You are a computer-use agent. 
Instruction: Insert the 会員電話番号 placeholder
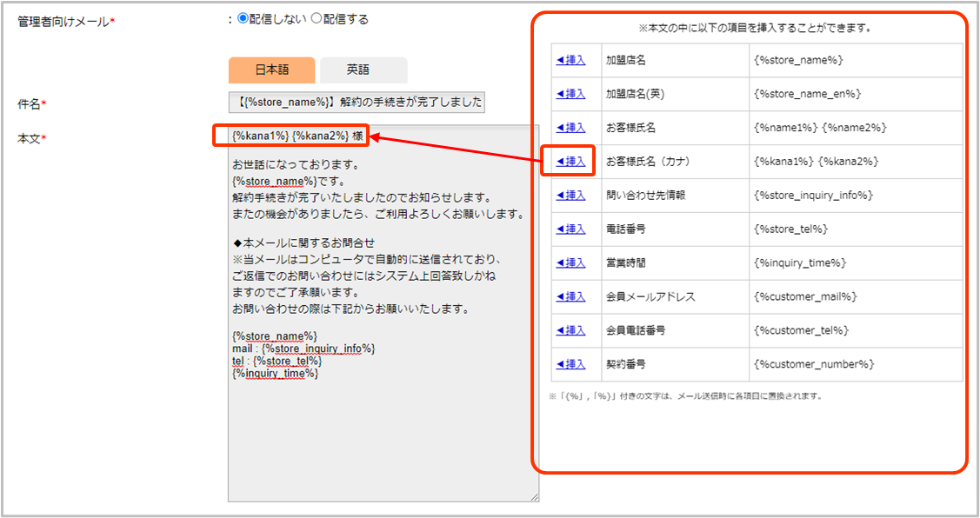[570, 331]
